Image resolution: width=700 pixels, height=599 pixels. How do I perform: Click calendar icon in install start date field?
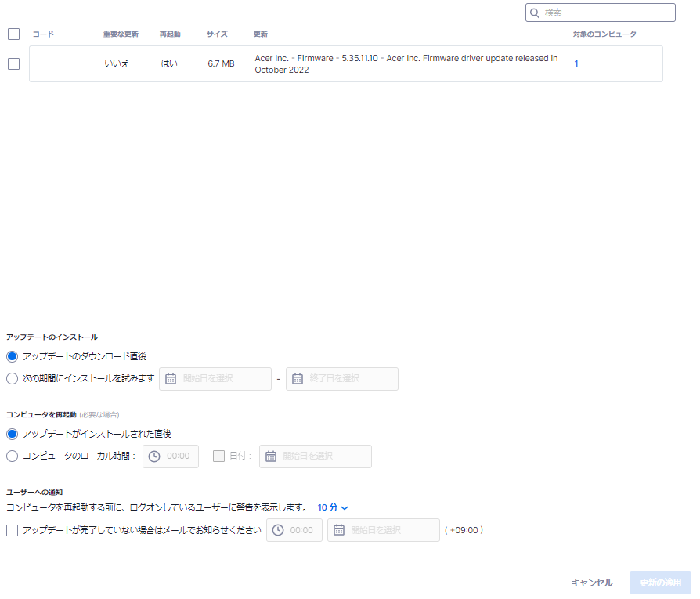click(171, 378)
